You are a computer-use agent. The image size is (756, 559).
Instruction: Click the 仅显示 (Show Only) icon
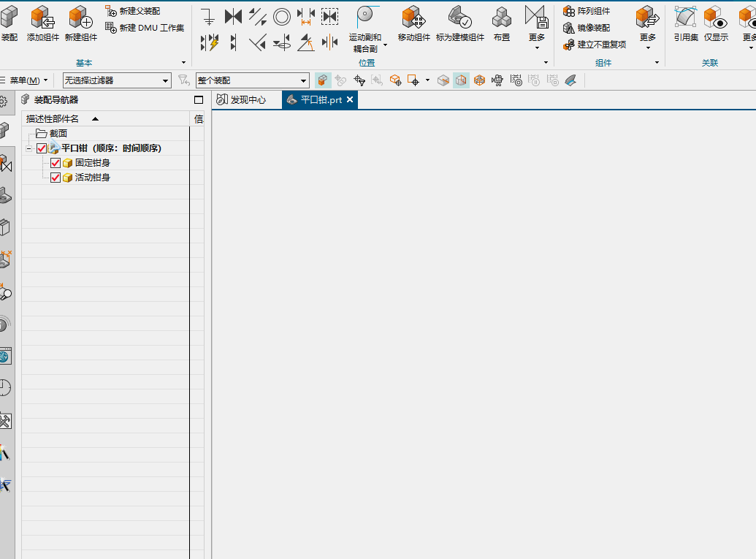716,18
